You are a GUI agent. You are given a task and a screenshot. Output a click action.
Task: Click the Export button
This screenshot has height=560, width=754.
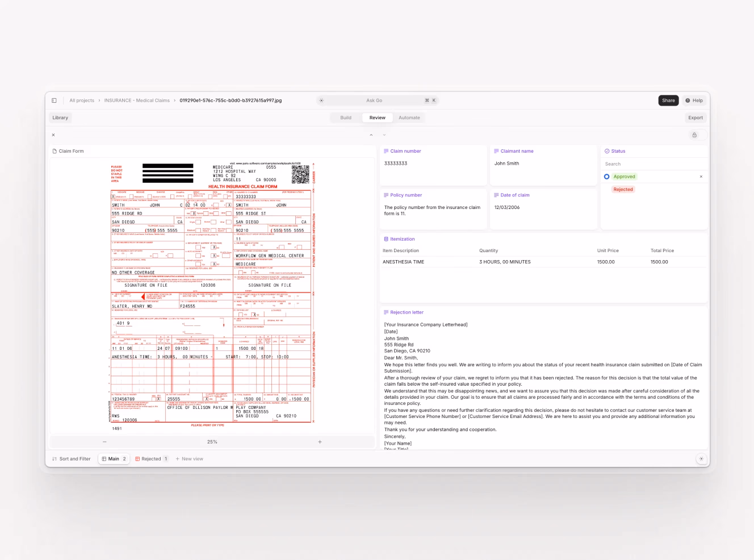(696, 118)
